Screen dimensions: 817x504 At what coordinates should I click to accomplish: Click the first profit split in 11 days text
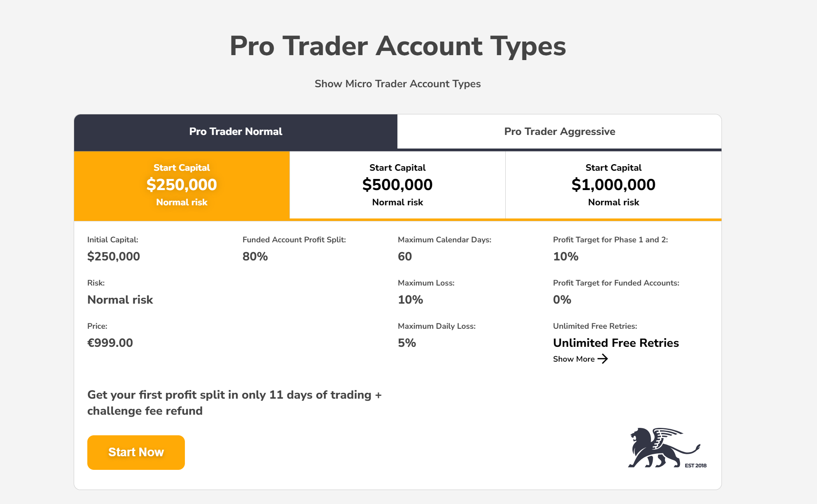(x=234, y=403)
